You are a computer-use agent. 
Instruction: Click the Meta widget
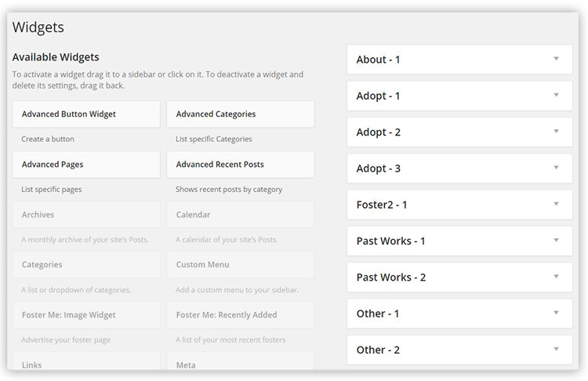click(241, 361)
